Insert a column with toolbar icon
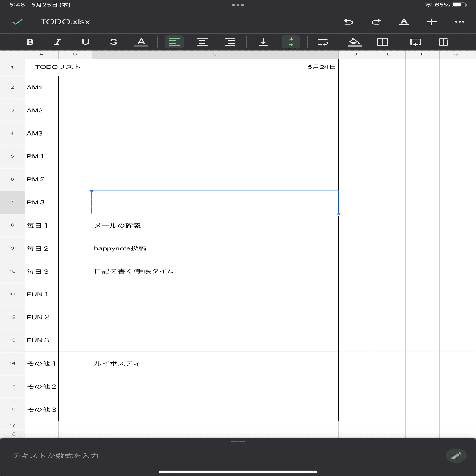Screen dimensions: 476x476 tap(444, 42)
